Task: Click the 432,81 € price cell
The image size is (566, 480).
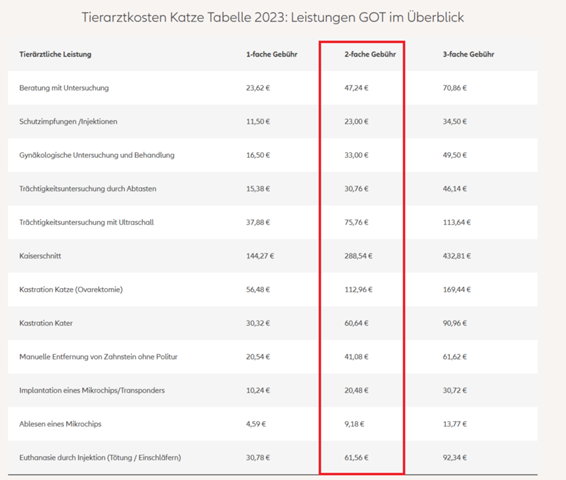Action: (457, 256)
